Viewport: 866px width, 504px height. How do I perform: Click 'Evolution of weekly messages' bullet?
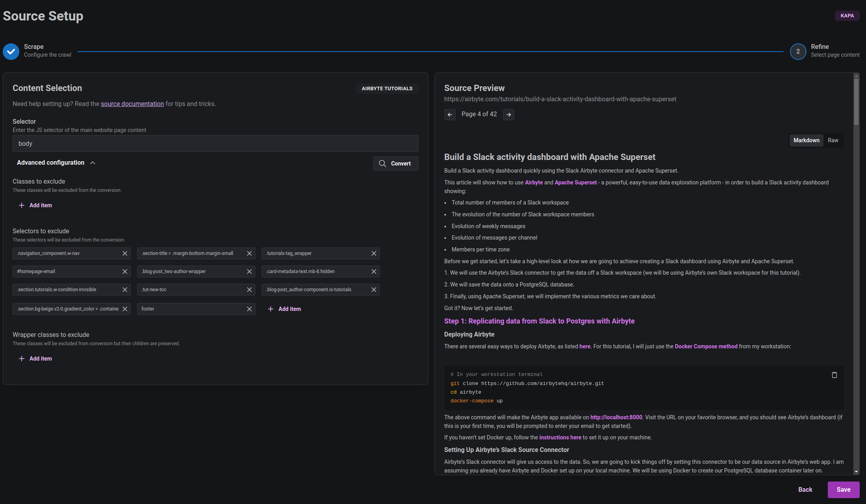489,226
